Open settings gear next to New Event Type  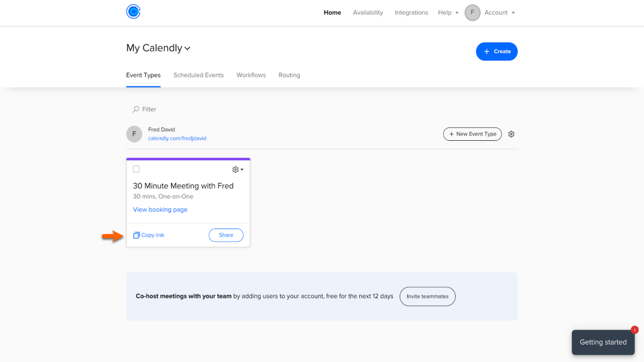(511, 134)
